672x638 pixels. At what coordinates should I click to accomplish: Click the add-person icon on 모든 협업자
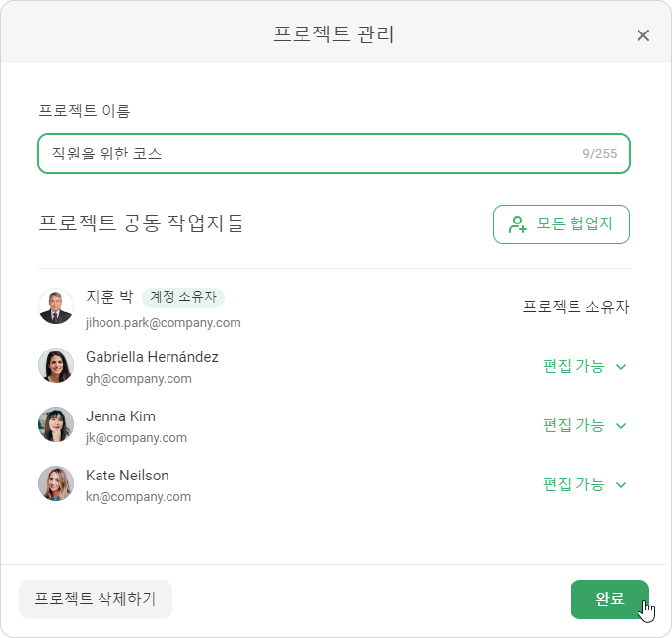518,224
